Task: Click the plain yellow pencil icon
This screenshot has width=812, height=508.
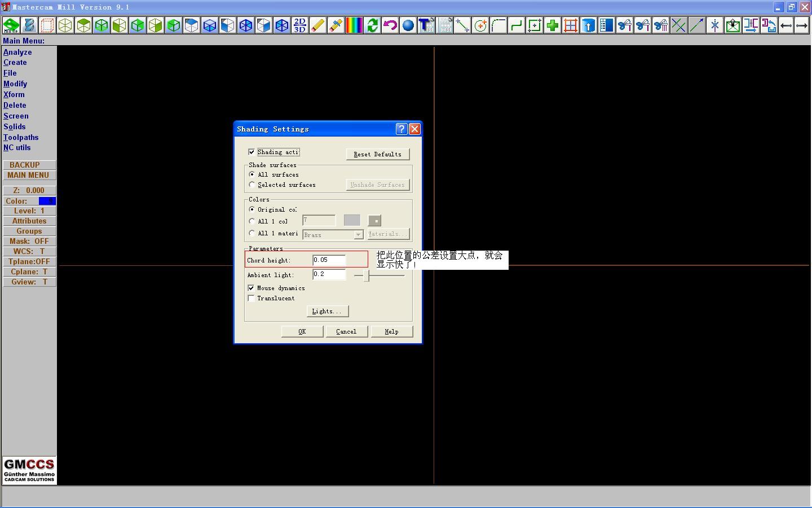Action: pos(318,25)
